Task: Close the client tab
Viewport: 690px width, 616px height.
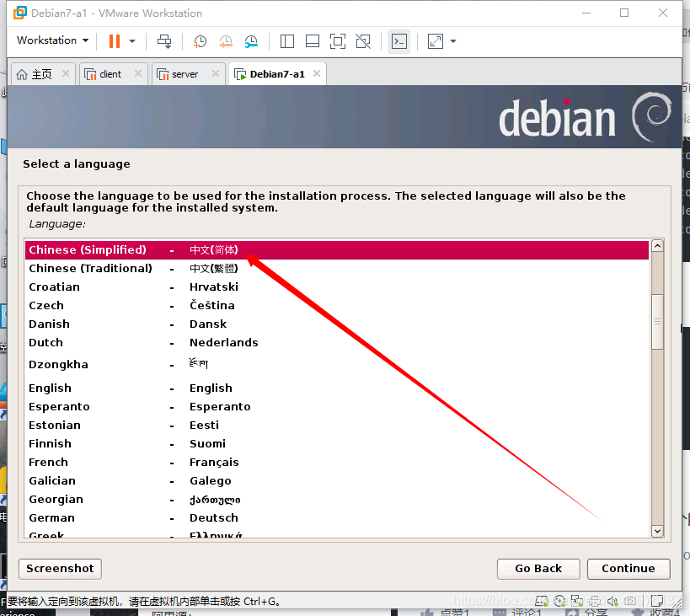Action: click(138, 73)
